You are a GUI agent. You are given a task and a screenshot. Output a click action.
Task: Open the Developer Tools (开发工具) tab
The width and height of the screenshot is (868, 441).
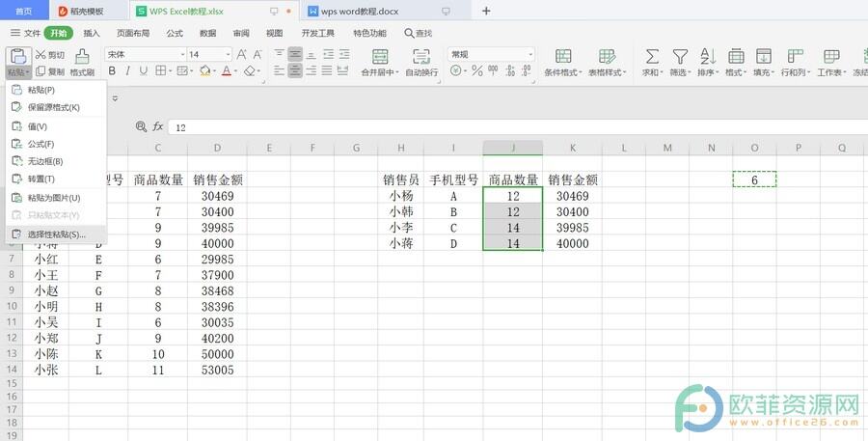(x=317, y=33)
